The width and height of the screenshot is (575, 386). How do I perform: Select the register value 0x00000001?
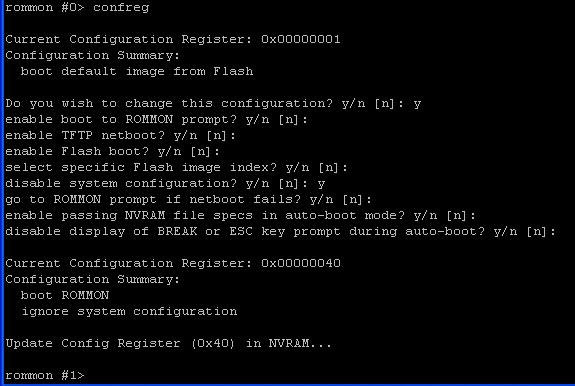[301, 39]
